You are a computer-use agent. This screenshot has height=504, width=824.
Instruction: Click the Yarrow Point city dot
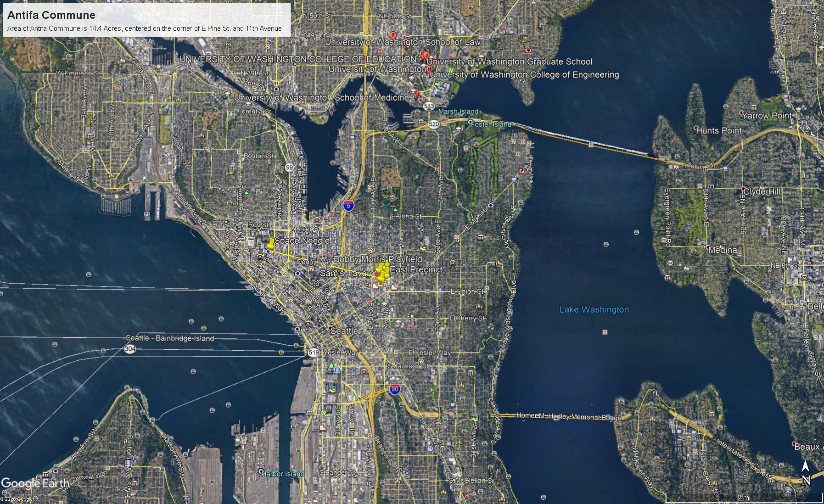point(742,113)
